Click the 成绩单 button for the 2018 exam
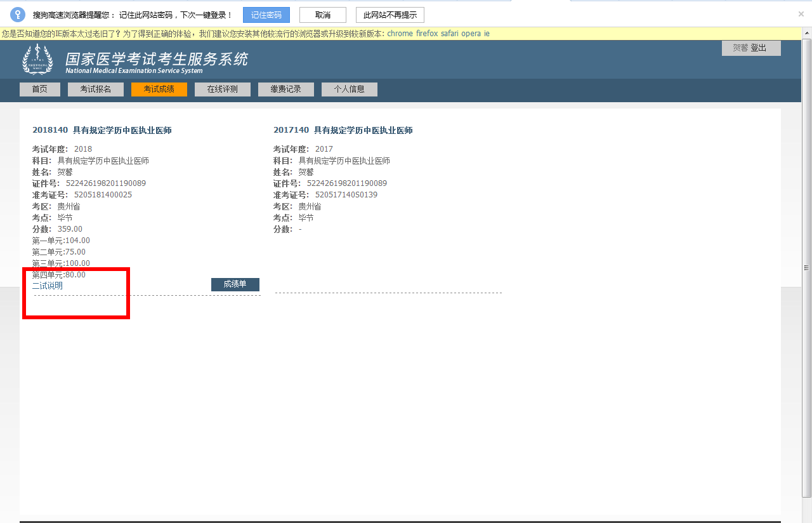This screenshot has width=812, height=523. (x=235, y=284)
